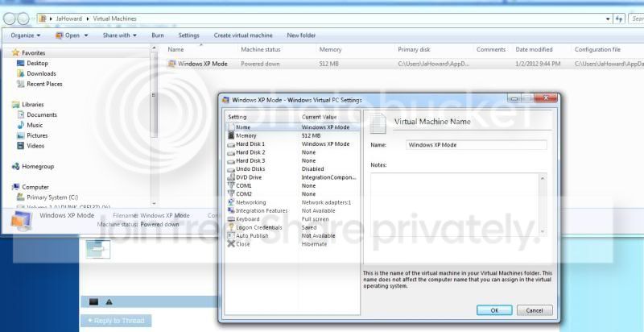Open the DVD Drive setting icon

tap(231, 177)
